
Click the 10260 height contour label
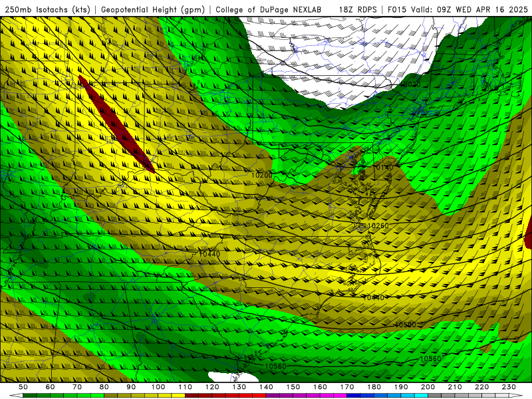[378, 225]
